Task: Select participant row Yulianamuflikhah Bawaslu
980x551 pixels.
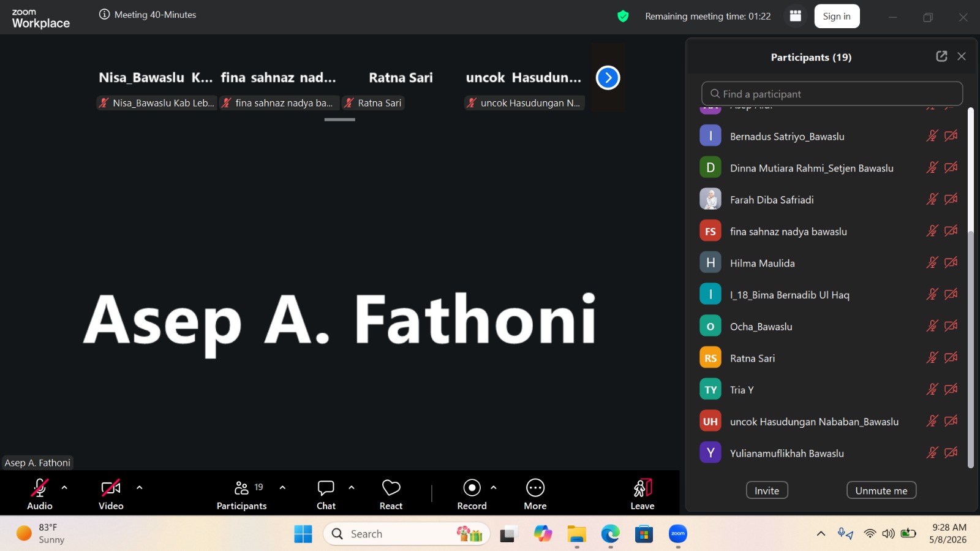Action: tap(830, 453)
